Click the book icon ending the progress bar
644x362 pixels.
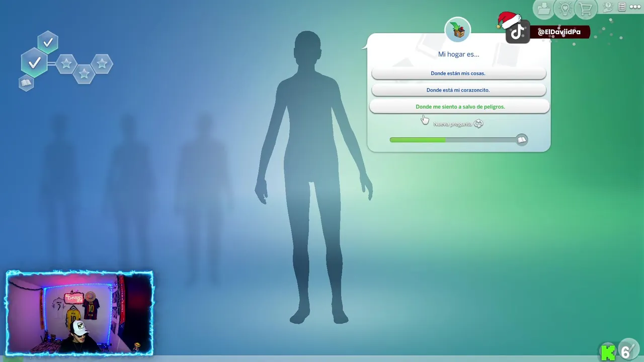[x=522, y=140]
